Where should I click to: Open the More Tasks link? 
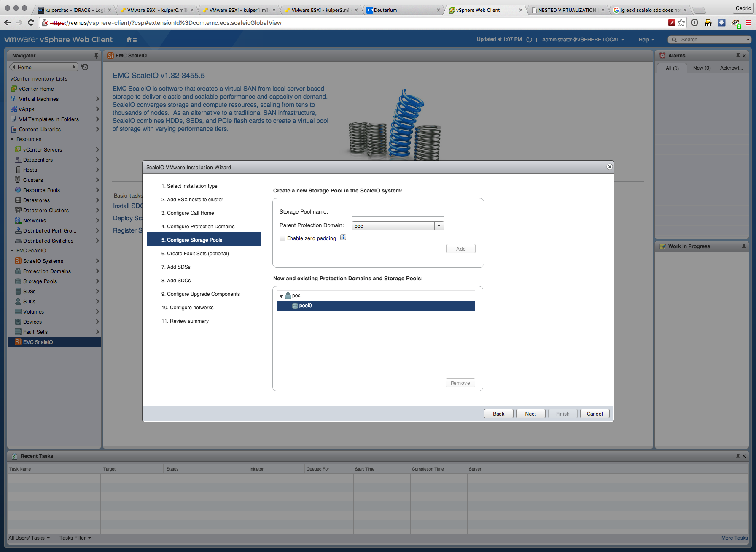pos(734,538)
